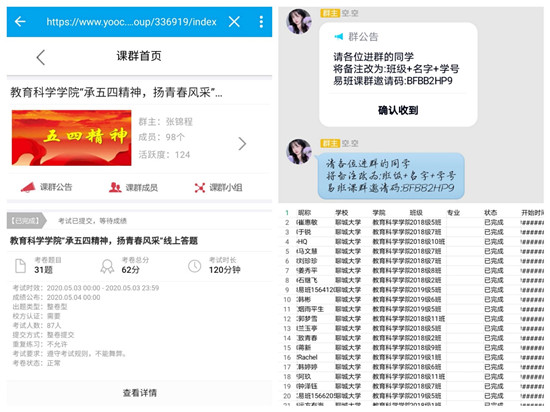This screenshot has height=412, width=550.
Task: Open the exam title 线上答题 link
Action: click(x=104, y=241)
